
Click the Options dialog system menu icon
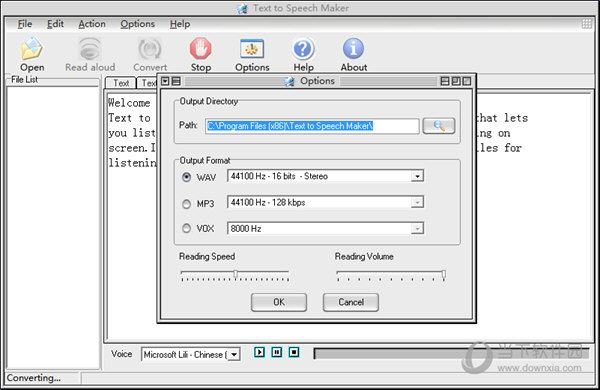[165, 81]
